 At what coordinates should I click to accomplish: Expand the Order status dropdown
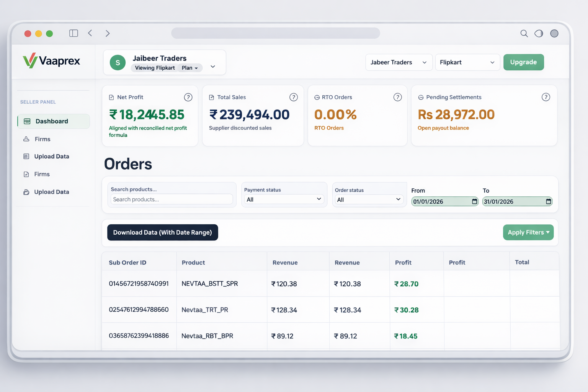pyautogui.click(x=369, y=199)
